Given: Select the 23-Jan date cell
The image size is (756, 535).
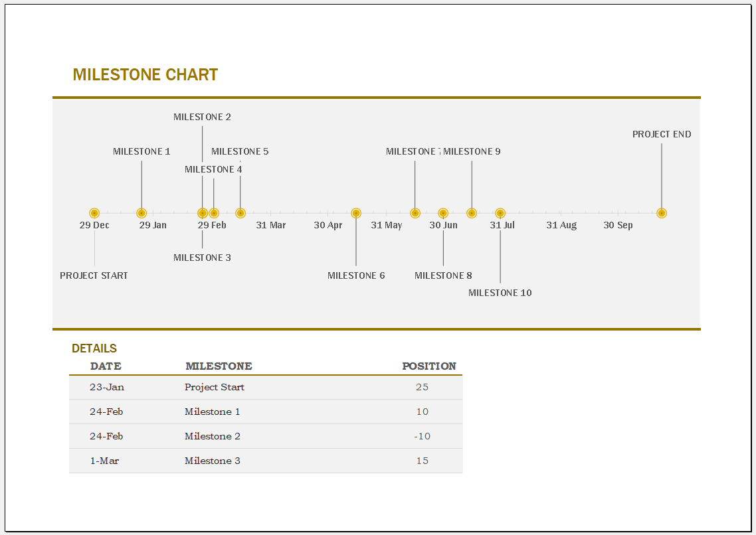Looking at the screenshot, I should pyautogui.click(x=106, y=387).
